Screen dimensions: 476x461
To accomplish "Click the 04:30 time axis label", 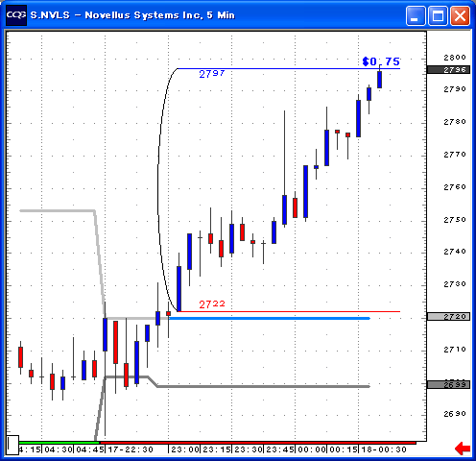I will click(59, 449).
